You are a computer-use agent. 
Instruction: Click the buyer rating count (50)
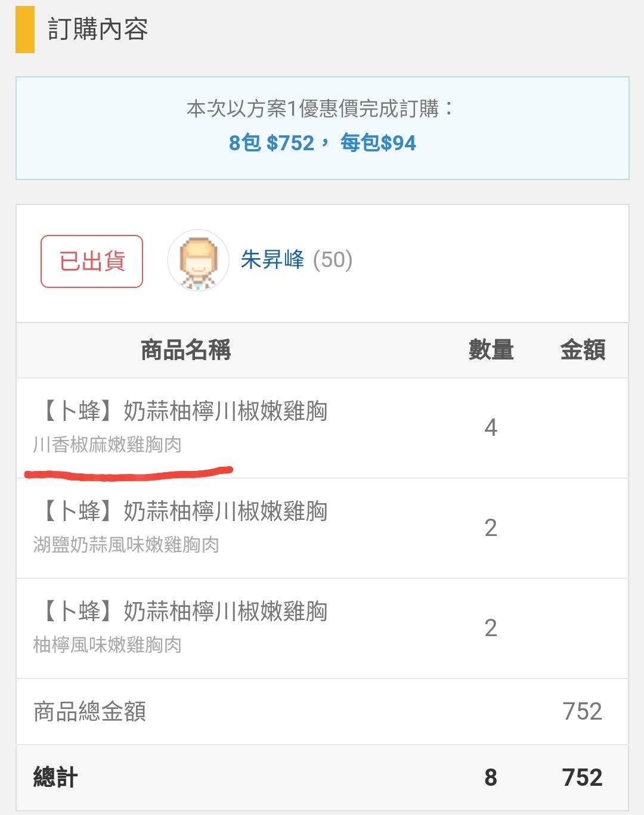point(333,260)
